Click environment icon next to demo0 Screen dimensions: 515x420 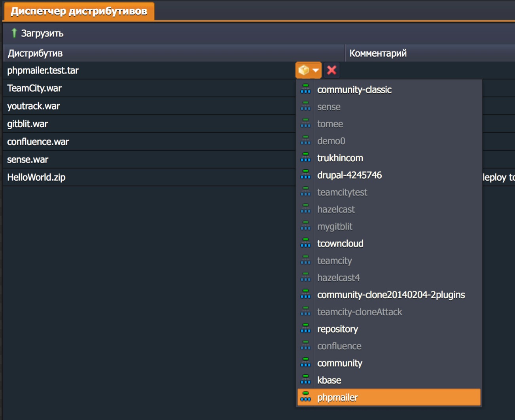[x=306, y=140]
